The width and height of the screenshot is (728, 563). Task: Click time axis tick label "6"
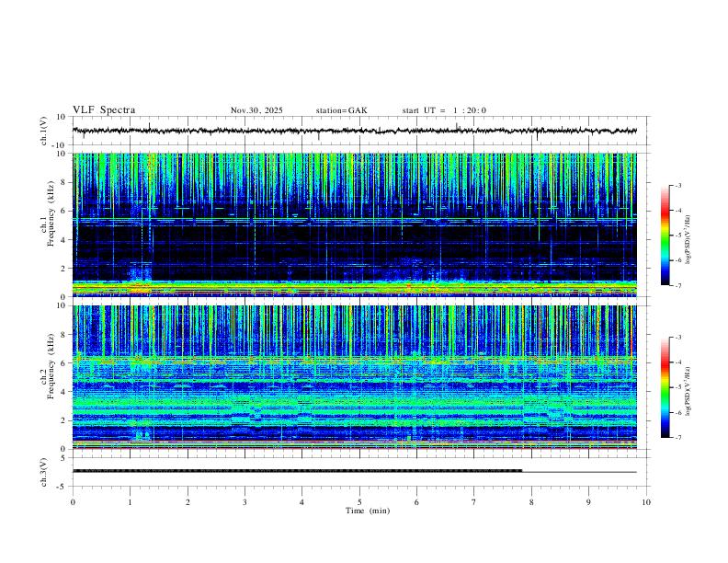(x=417, y=502)
